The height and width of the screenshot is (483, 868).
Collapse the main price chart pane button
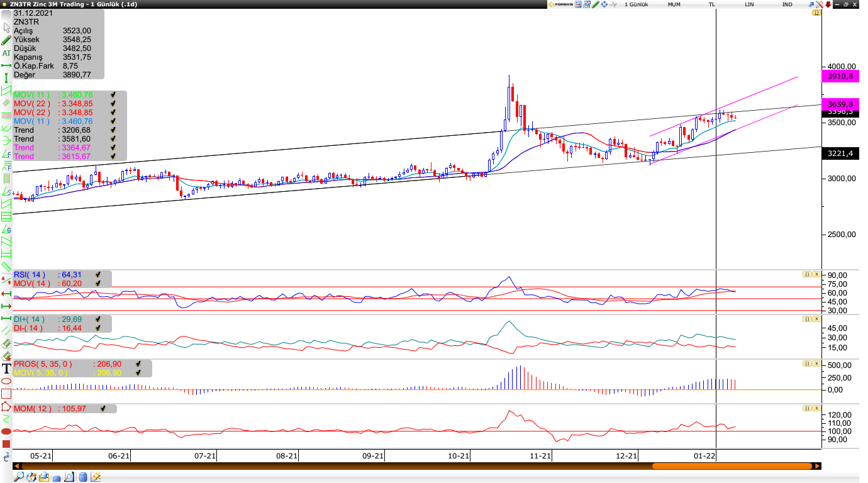[x=816, y=13]
